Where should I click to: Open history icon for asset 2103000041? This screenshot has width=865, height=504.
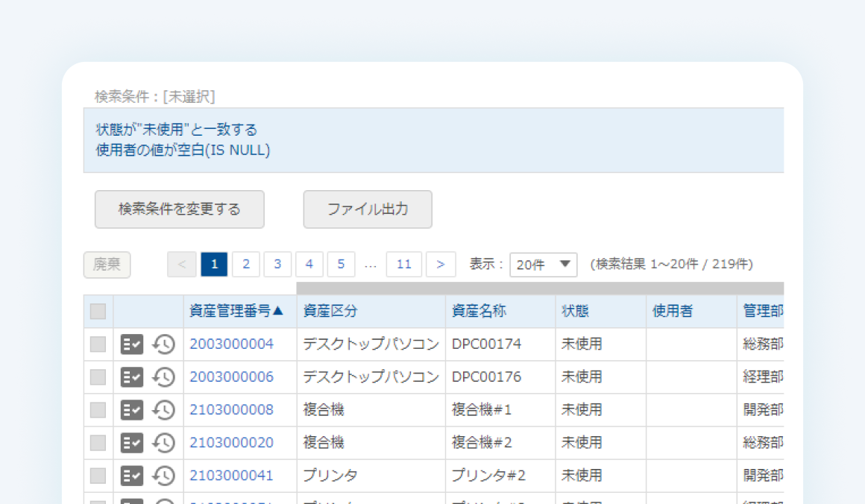coord(164,476)
